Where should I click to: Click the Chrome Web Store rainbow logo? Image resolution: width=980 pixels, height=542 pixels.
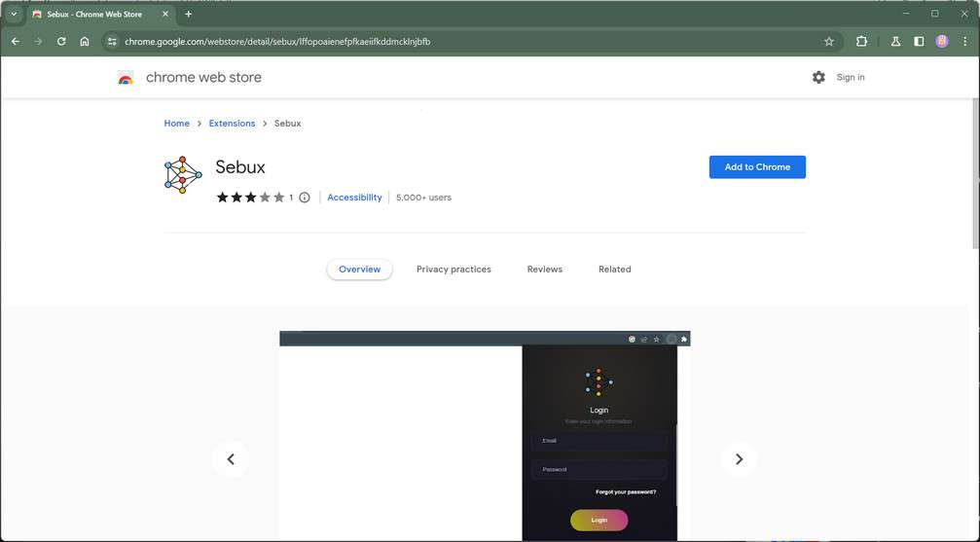click(126, 78)
